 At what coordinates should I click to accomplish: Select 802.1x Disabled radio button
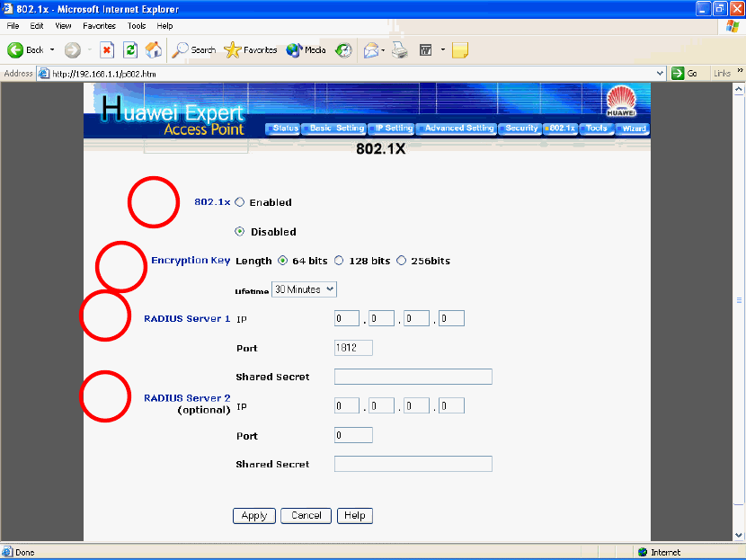[240, 232]
